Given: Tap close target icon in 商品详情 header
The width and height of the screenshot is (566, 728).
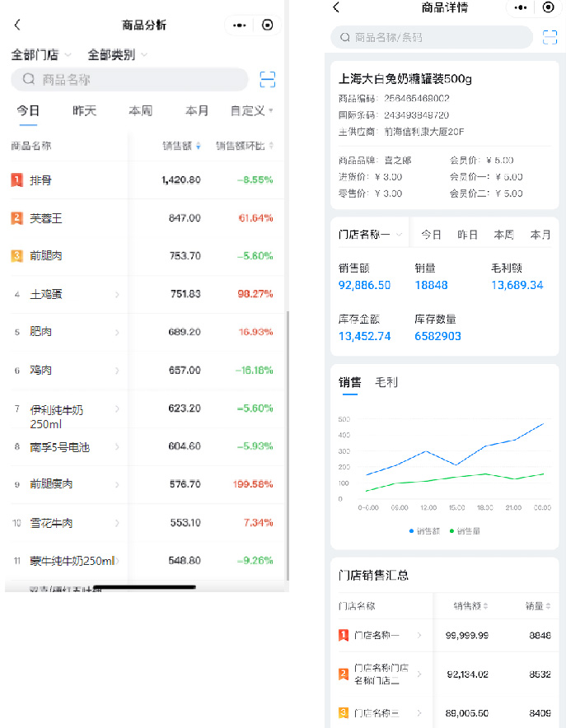Looking at the screenshot, I should (549, 7).
